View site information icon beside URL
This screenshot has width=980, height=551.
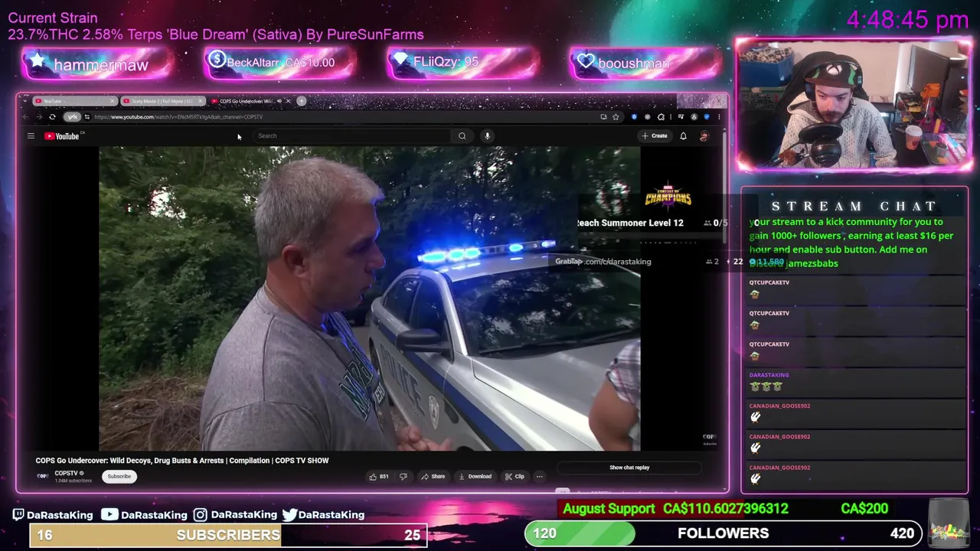pyautogui.click(x=87, y=117)
